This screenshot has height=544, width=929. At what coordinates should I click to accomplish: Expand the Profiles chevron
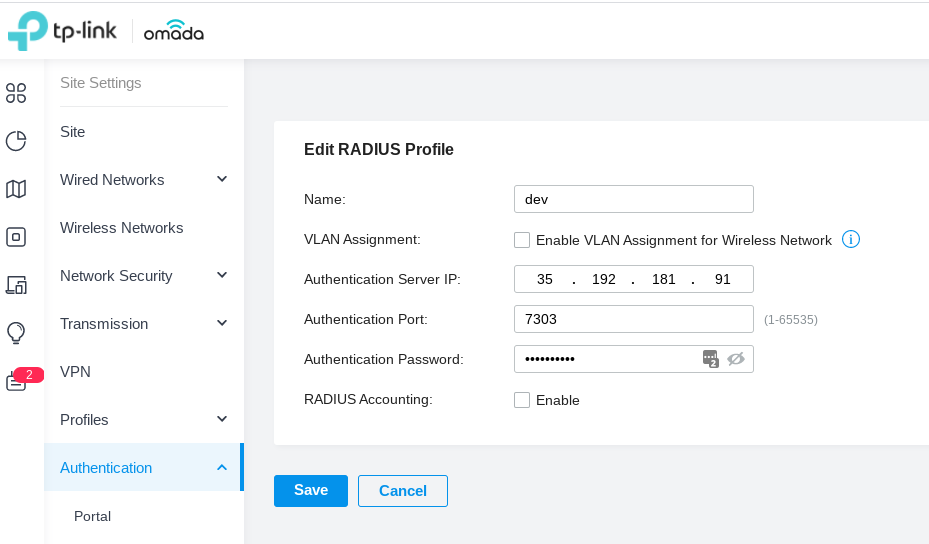(x=222, y=419)
